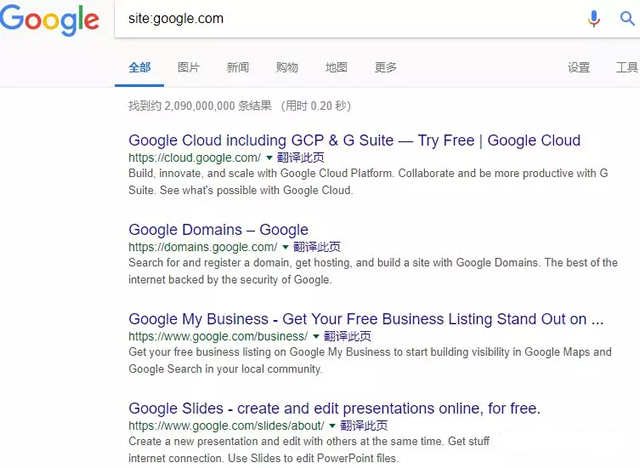Expand dropdown arrow beside domains.google.com URL
This screenshot has height=468, width=640.
(285, 247)
